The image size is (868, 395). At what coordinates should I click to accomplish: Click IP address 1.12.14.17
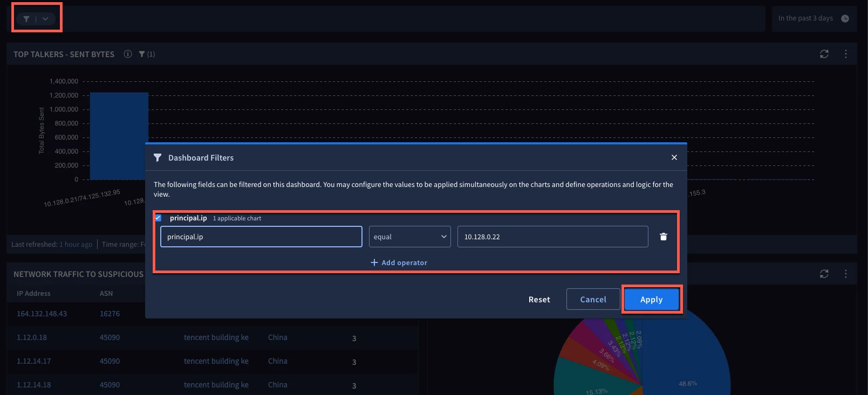[x=33, y=361]
